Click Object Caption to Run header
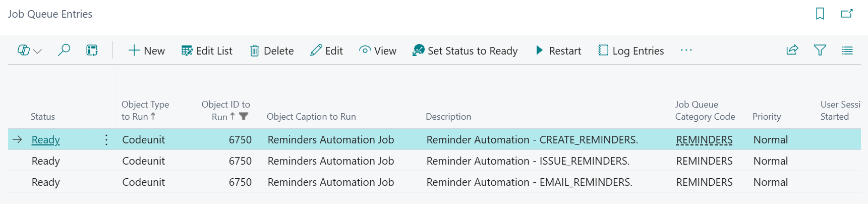Viewport: 868px width, 204px height. pos(311,117)
